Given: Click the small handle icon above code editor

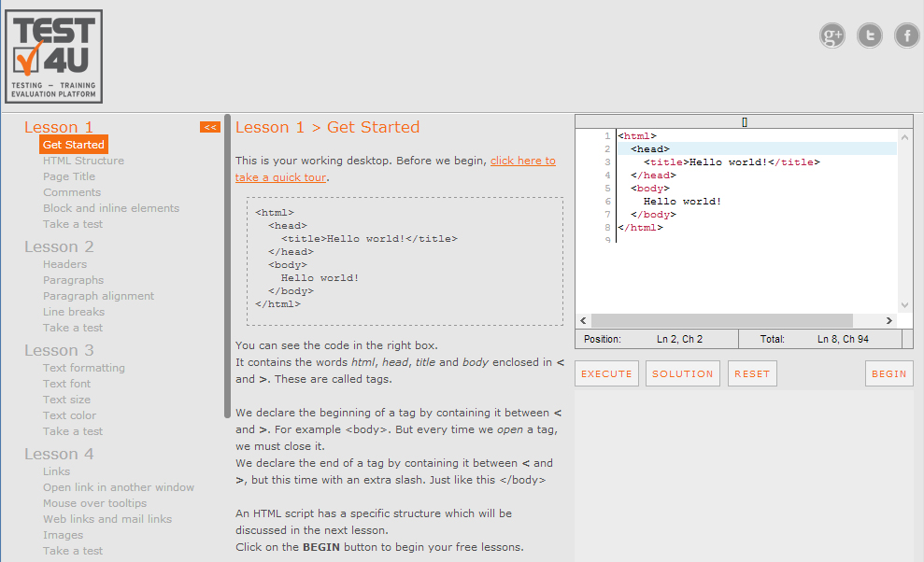Looking at the screenshot, I should tap(744, 121).
